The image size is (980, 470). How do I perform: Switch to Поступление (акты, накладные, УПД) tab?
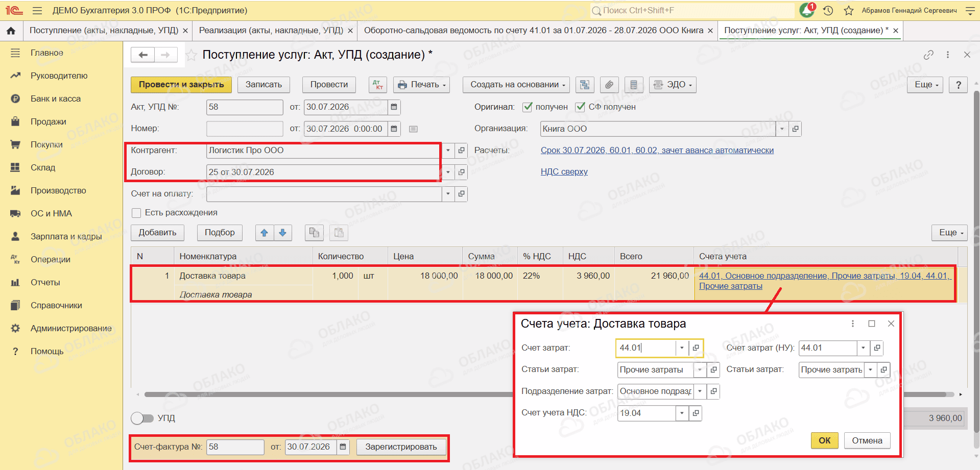(104, 31)
